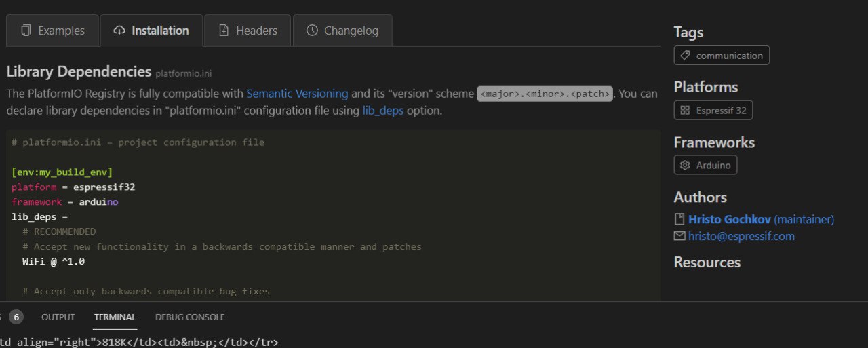868x348 pixels.
Task: Click the 'WiFi @ ^1.0' code line
Action: [x=54, y=261]
